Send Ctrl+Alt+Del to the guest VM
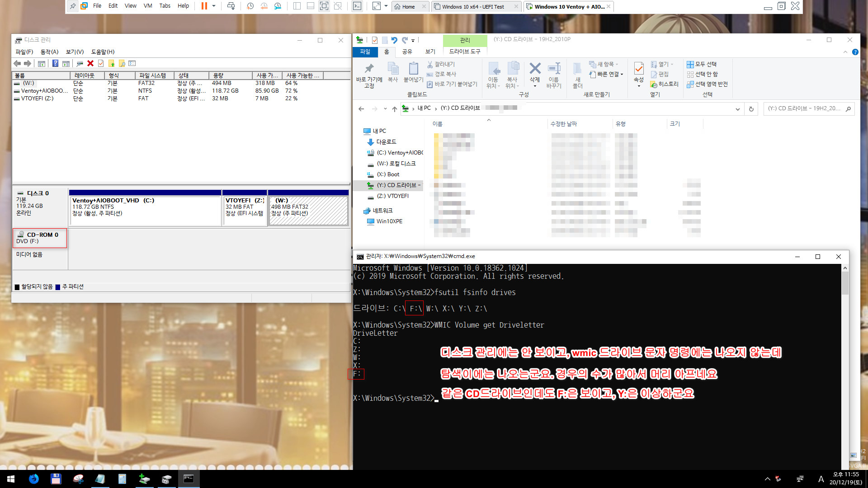The height and width of the screenshot is (488, 868). [231, 6]
